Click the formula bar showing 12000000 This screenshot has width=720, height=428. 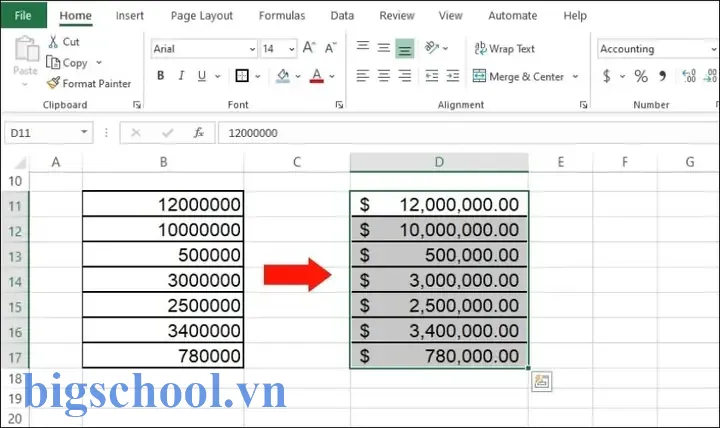pyautogui.click(x=469, y=133)
